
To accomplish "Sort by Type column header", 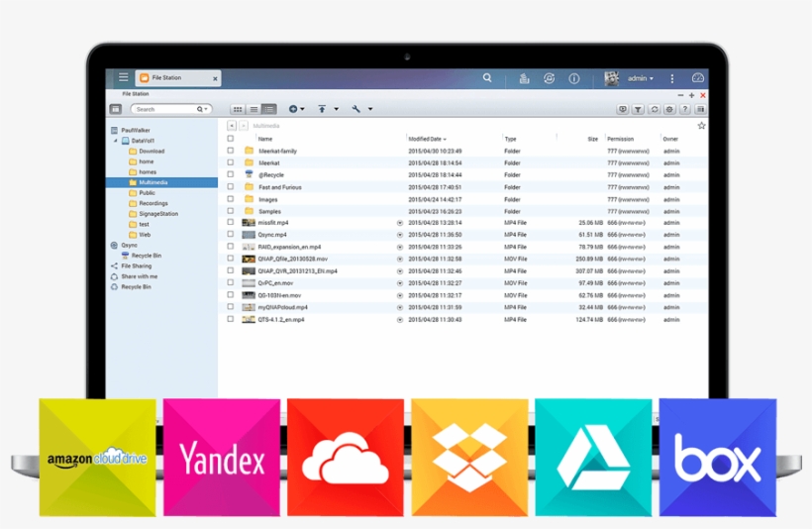I will 511,139.
